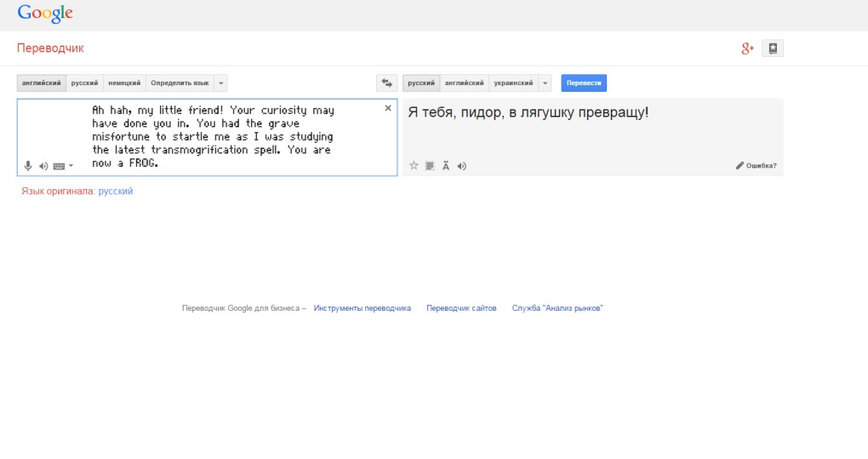
Task: Click the translated text Я тебя... result
Action: (x=528, y=113)
